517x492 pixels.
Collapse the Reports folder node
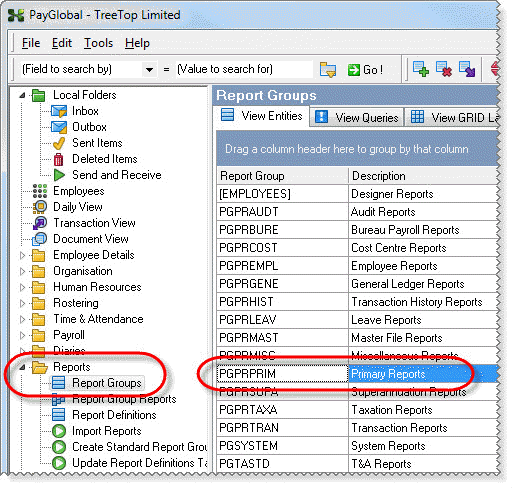[22, 367]
